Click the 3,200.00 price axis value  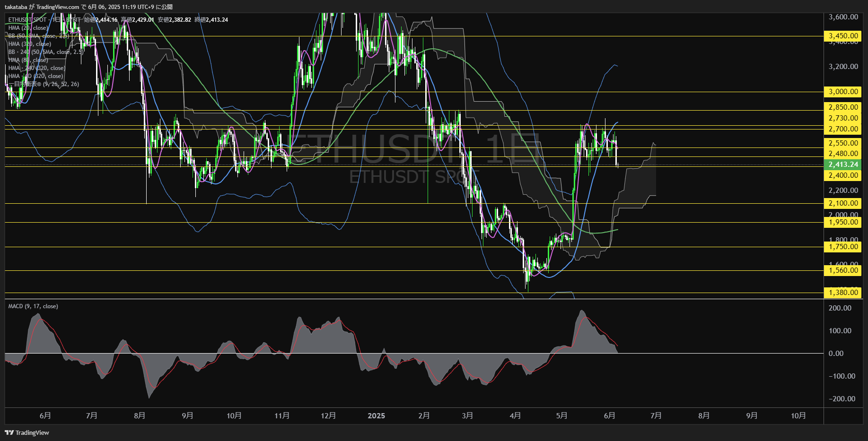coord(843,67)
